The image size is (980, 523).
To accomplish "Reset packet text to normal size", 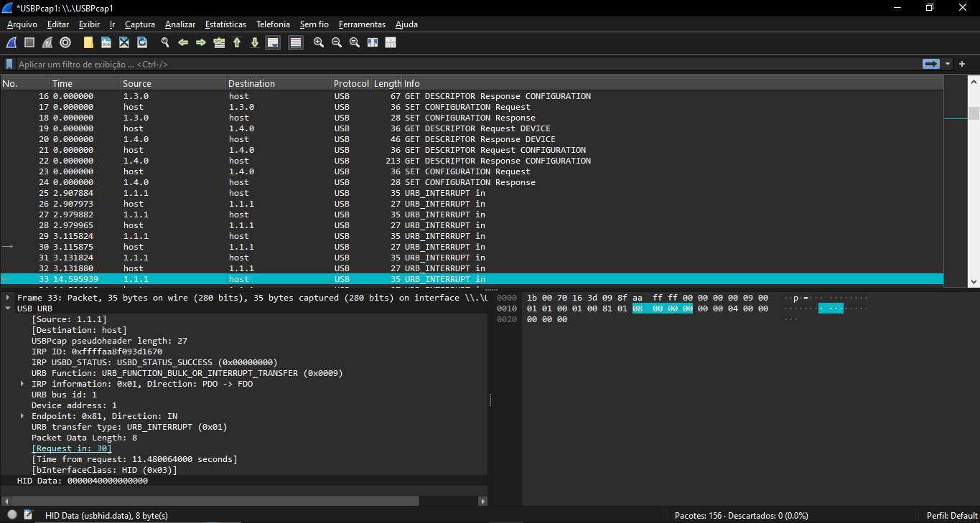I will (355, 42).
